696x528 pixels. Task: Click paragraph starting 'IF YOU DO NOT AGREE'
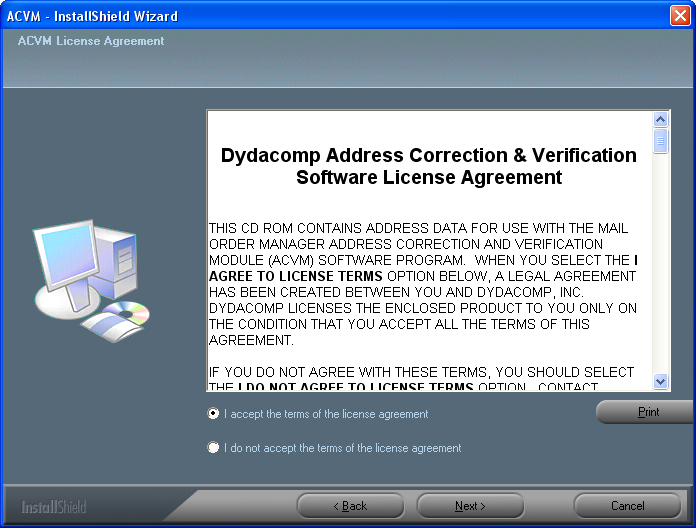click(x=421, y=378)
